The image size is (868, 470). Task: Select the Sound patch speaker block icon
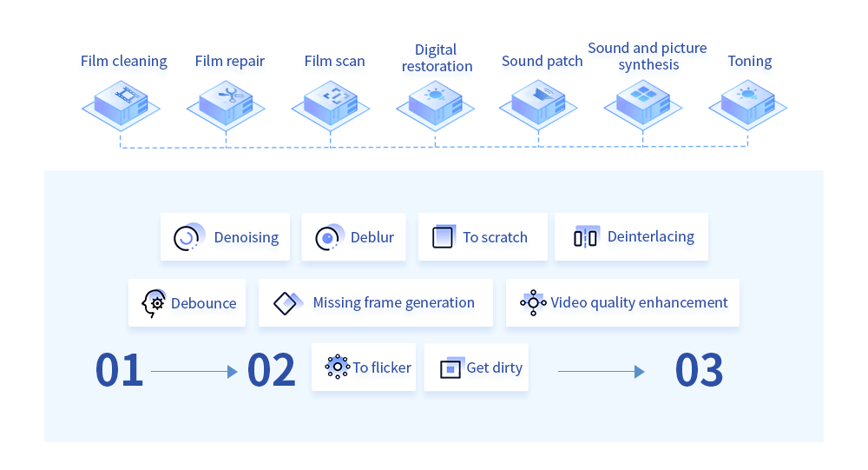point(538,103)
